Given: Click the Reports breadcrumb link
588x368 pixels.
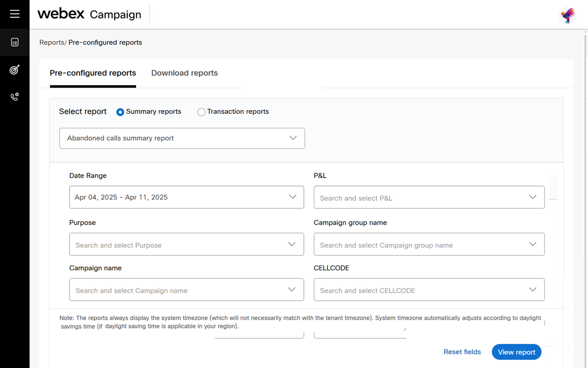Looking at the screenshot, I should pyautogui.click(x=52, y=42).
